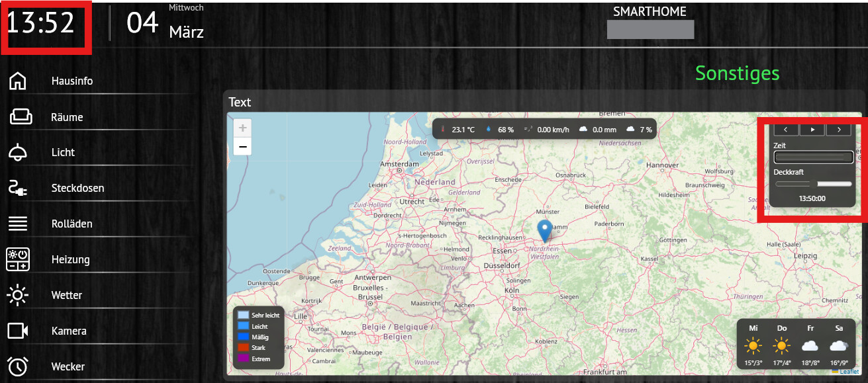Open the Kamera video icon
The height and width of the screenshot is (383, 868).
(x=18, y=331)
